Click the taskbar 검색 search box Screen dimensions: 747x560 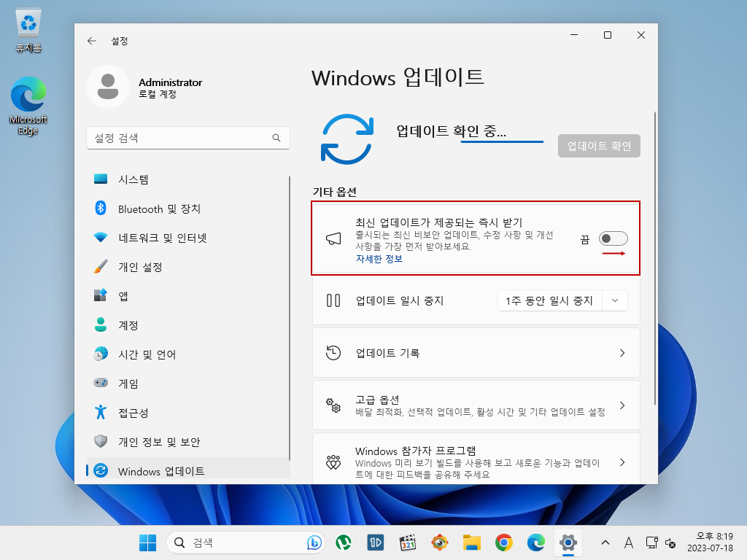(x=245, y=542)
